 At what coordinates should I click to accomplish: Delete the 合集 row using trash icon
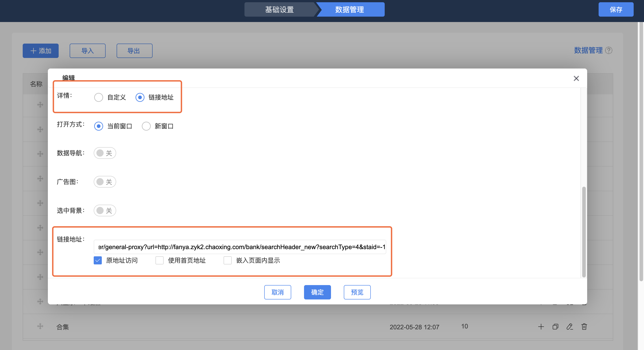click(x=584, y=326)
